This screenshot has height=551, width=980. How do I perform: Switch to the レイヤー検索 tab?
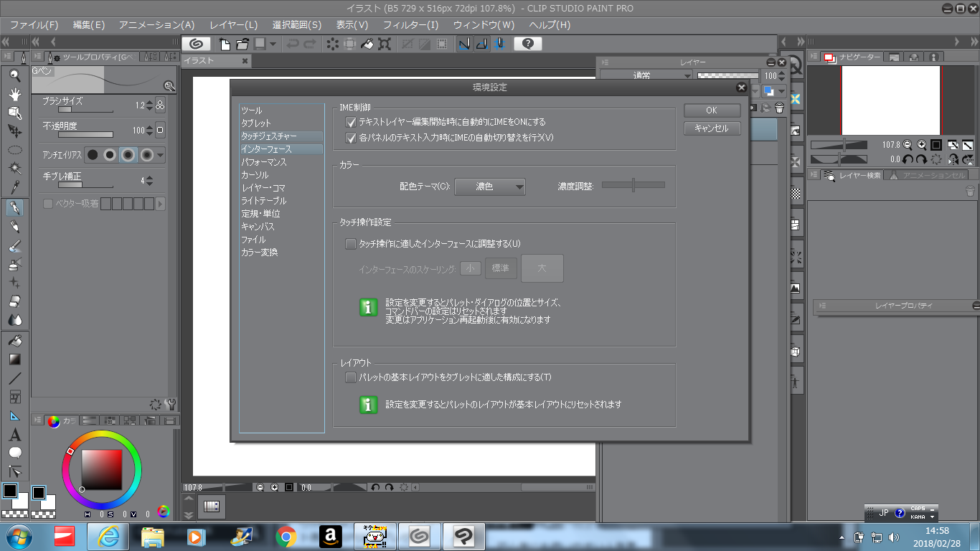852,175
